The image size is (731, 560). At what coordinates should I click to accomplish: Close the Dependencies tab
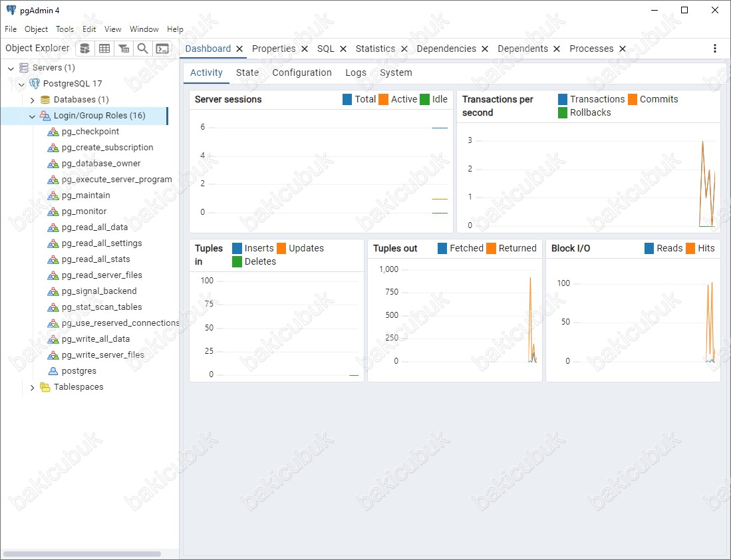pos(485,49)
